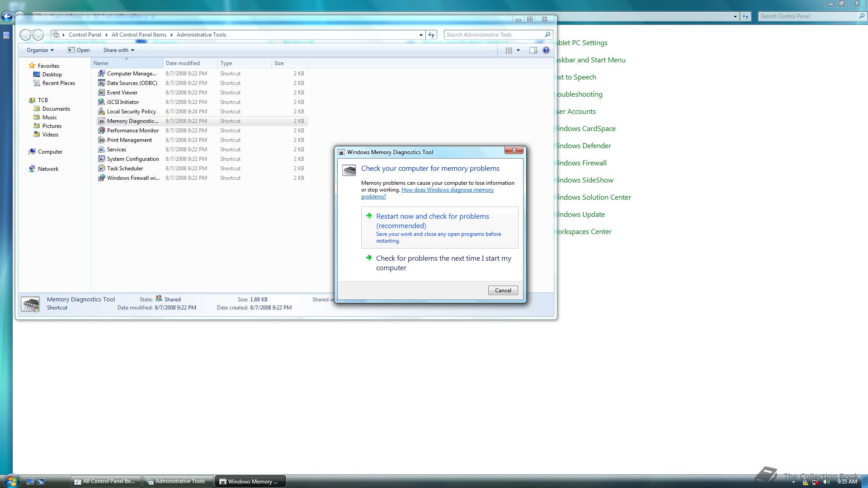
Task: Select the Windows Firewall with Advanced Security icon
Action: [x=102, y=178]
